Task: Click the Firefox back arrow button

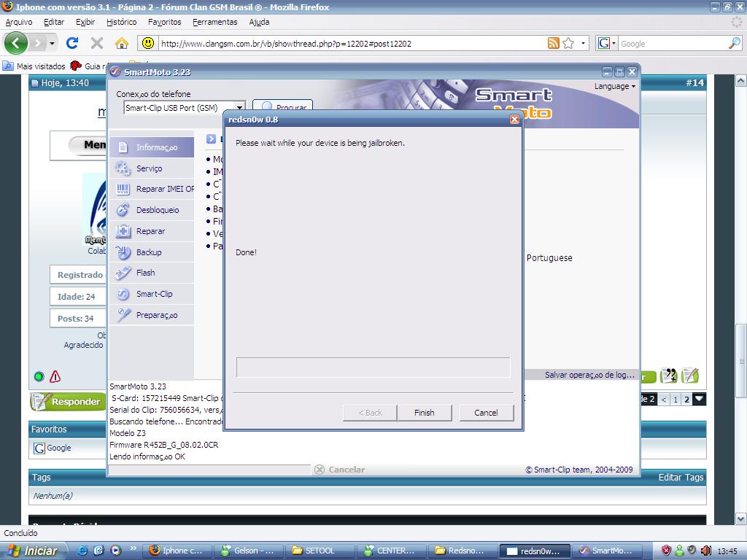Action: point(16,43)
